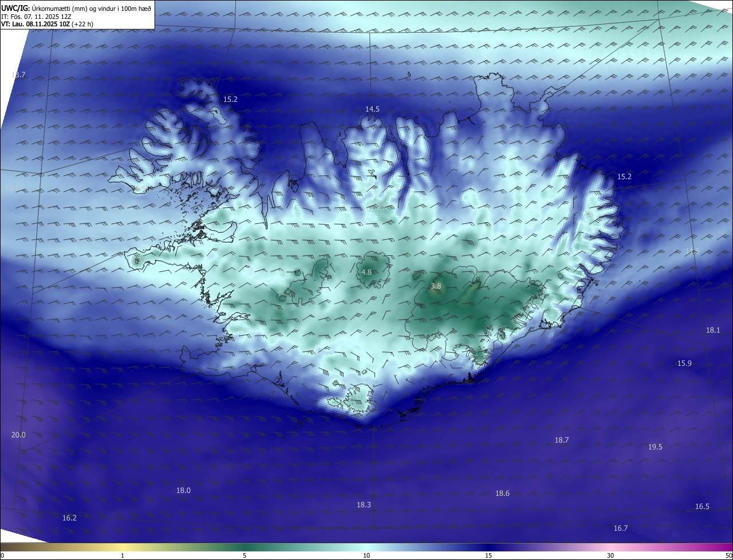This screenshot has width=733, height=560.
Task: Click the 20.0 value label
Action: point(18,435)
